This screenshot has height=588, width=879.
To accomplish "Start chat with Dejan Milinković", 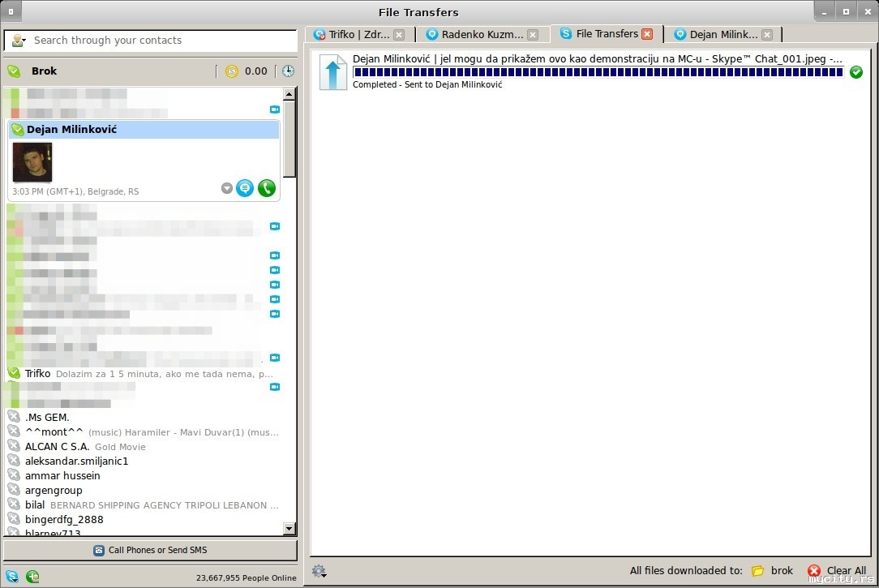I will point(245,188).
